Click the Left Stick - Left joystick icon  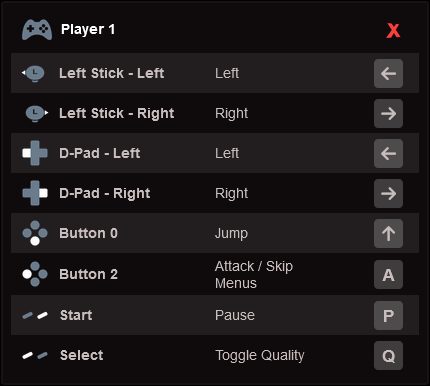coord(33,73)
